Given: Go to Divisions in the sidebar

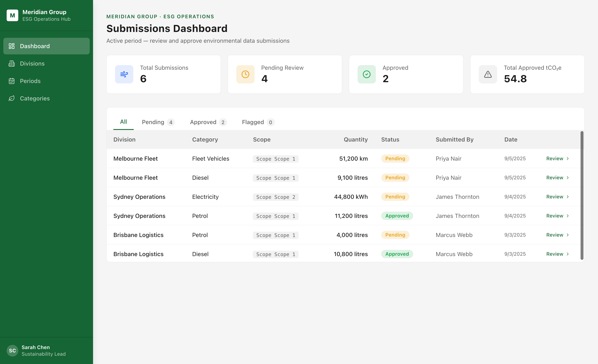Looking at the screenshot, I should pos(46,64).
